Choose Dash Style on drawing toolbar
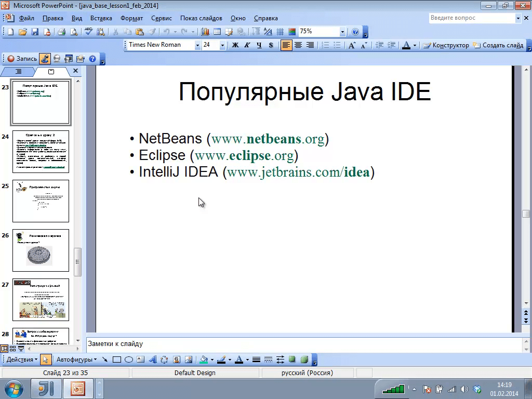This screenshot has height=399, width=532. [x=268, y=360]
